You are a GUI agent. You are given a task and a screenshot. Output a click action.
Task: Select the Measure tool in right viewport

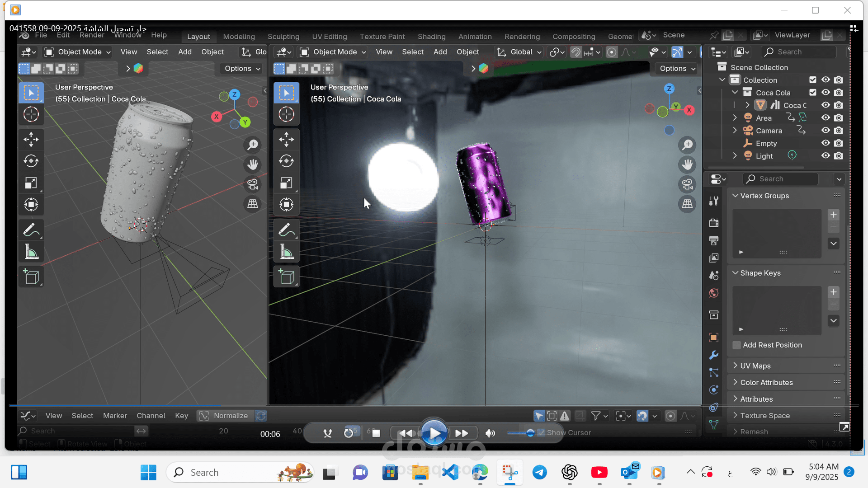(x=286, y=252)
